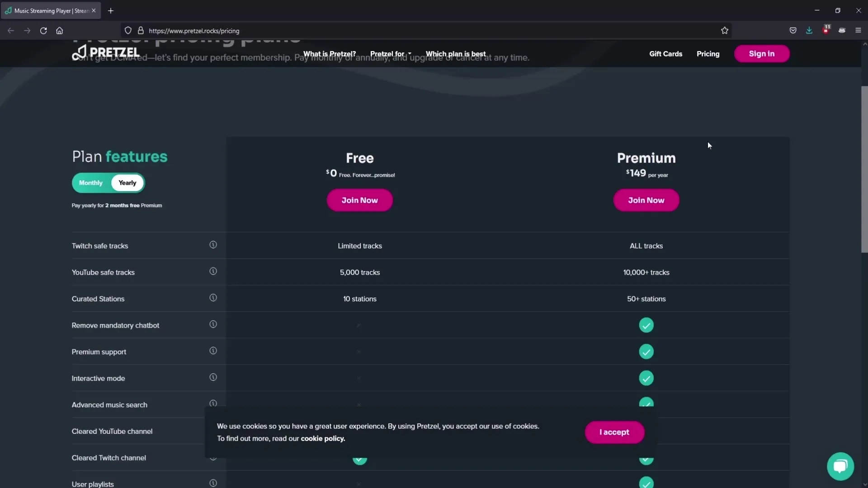
Task: Click Join Now for the Free plan
Action: click(x=360, y=200)
